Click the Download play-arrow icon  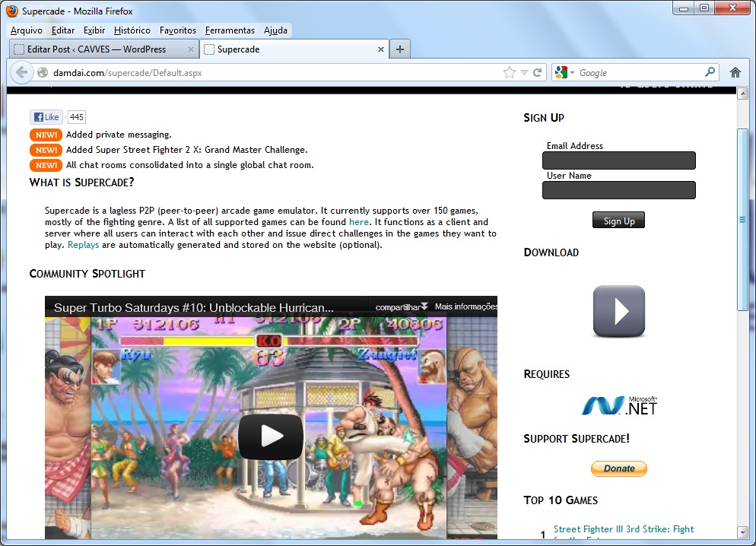[618, 311]
